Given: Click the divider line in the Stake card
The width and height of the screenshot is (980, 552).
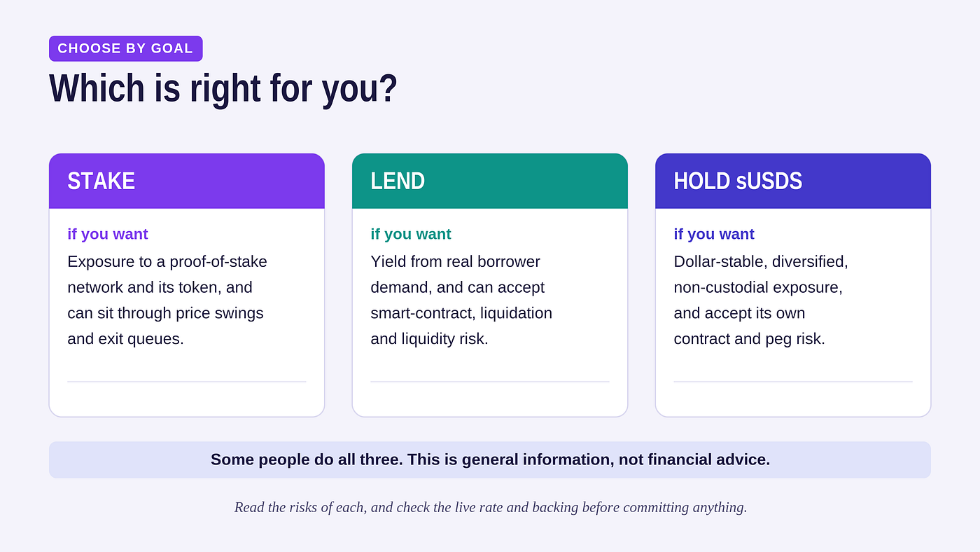Looking at the screenshot, I should pos(187,382).
